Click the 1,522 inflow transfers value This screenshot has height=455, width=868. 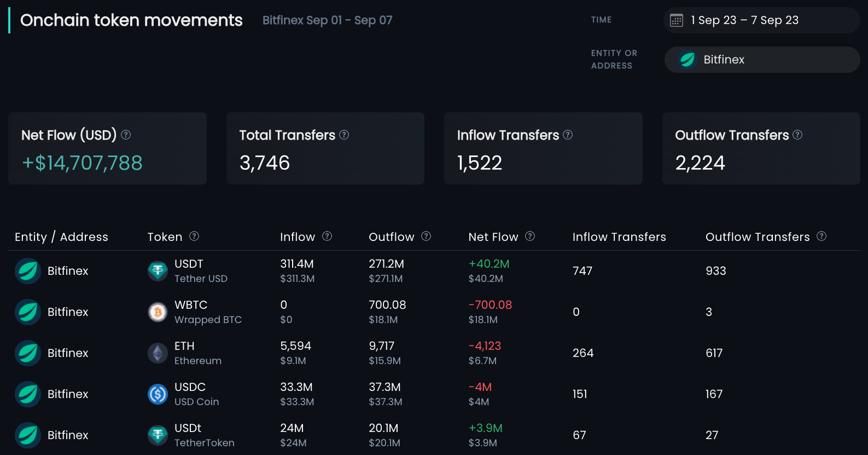pos(480,163)
